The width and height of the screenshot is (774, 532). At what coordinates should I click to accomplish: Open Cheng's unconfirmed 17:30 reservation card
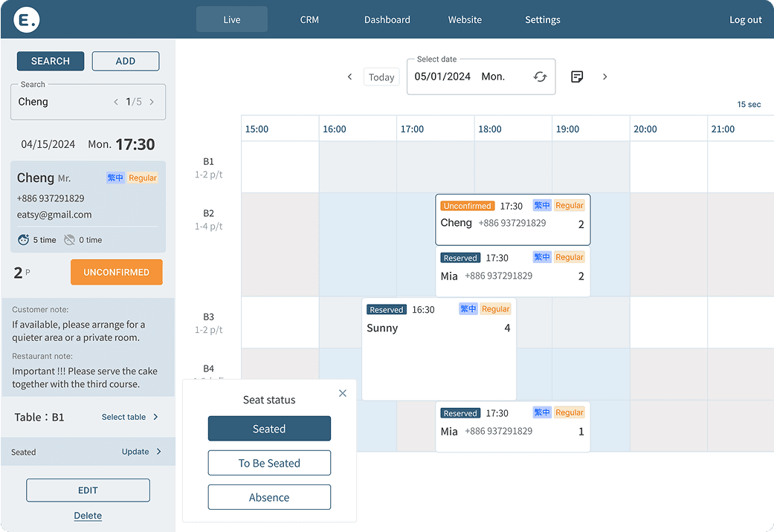pos(512,220)
